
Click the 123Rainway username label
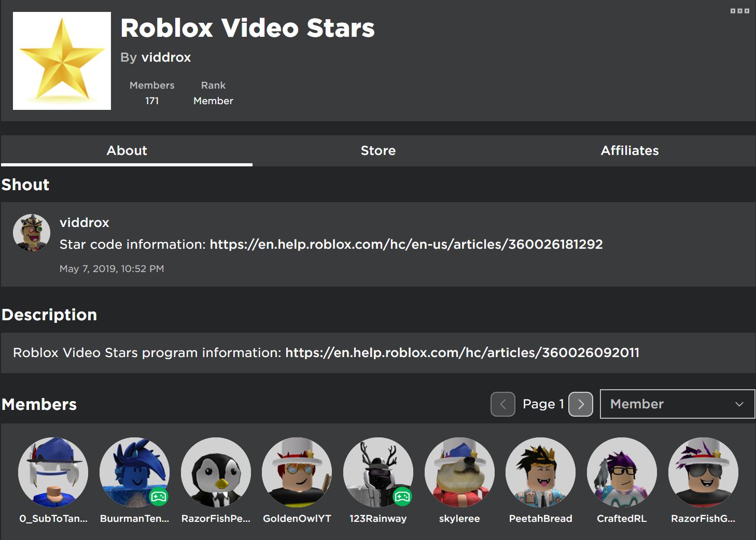point(378,518)
